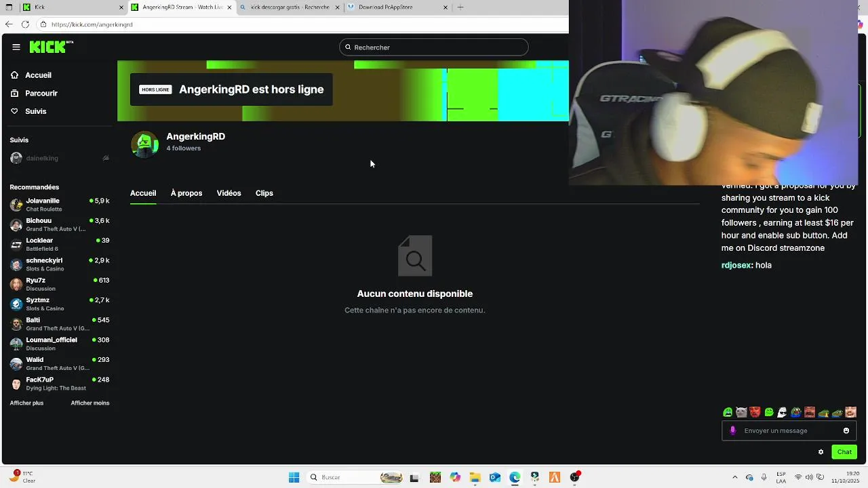Insert the grey cat emote
The height and width of the screenshot is (488, 868).
coord(741,412)
